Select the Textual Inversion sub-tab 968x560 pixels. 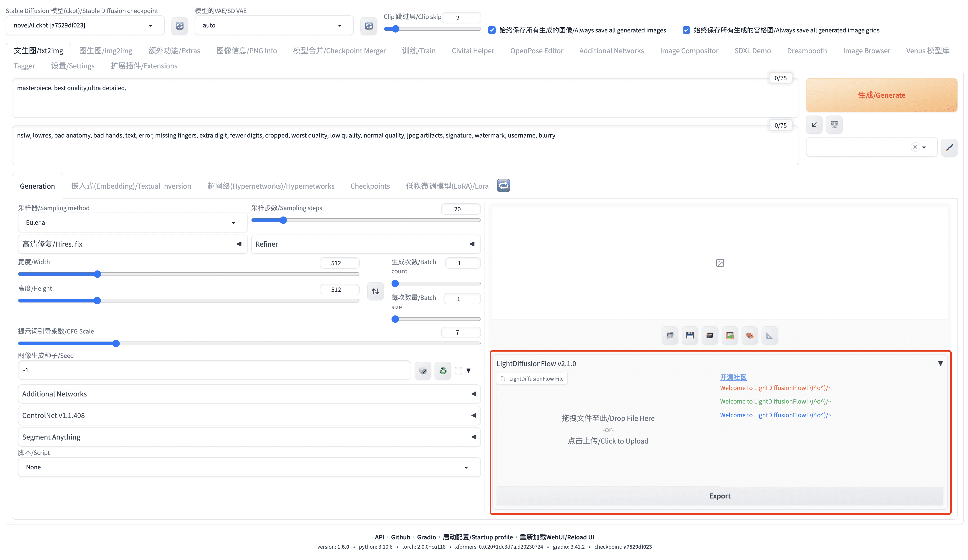(131, 186)
